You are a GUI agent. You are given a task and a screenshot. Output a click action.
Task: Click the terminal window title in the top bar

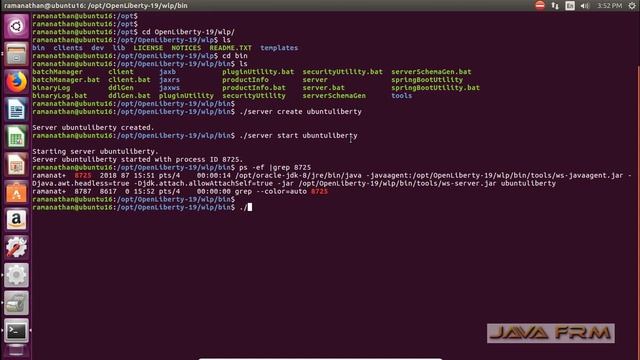coord(96,5)
